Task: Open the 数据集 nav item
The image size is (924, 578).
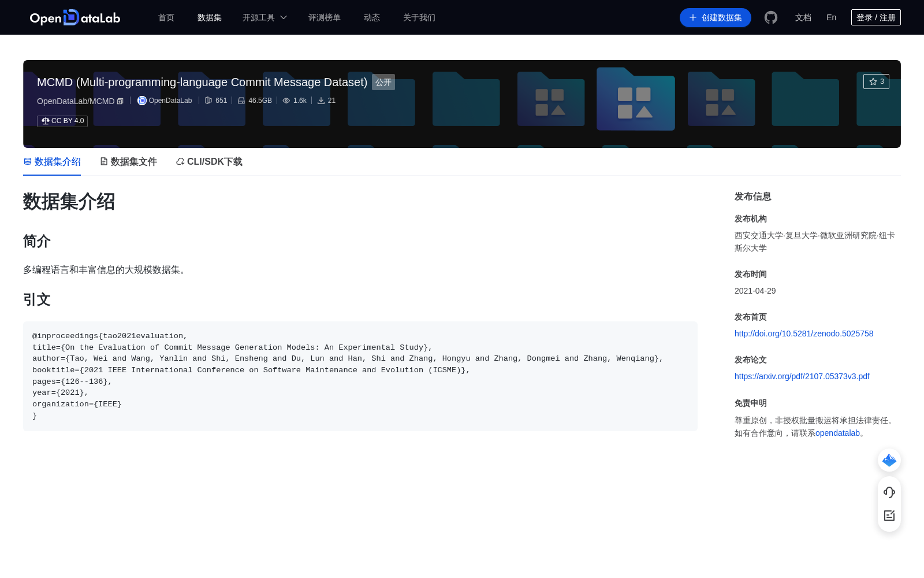Action: tap(209, 17)
